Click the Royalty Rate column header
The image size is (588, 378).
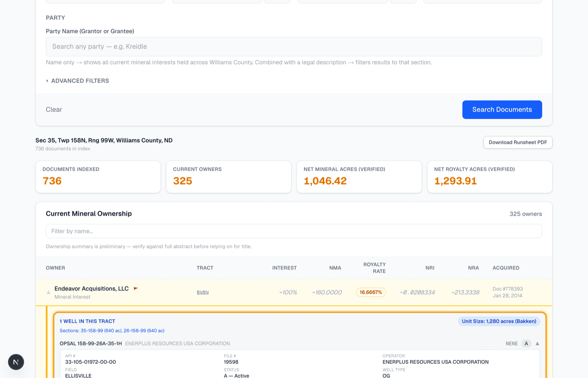pos(374,268)
